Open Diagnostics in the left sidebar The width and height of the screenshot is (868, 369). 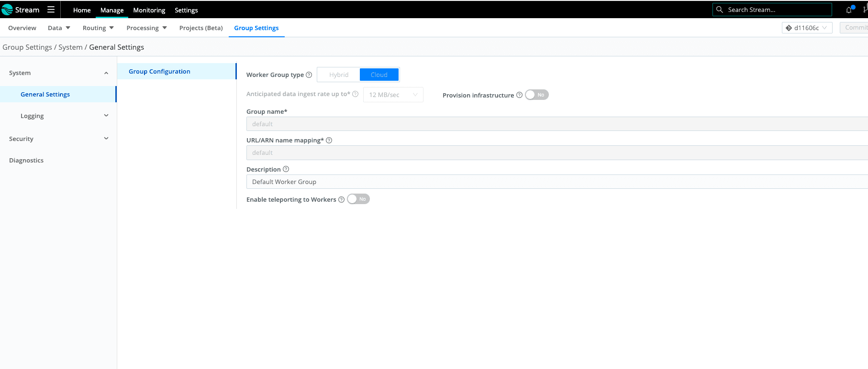coord(26,161)
